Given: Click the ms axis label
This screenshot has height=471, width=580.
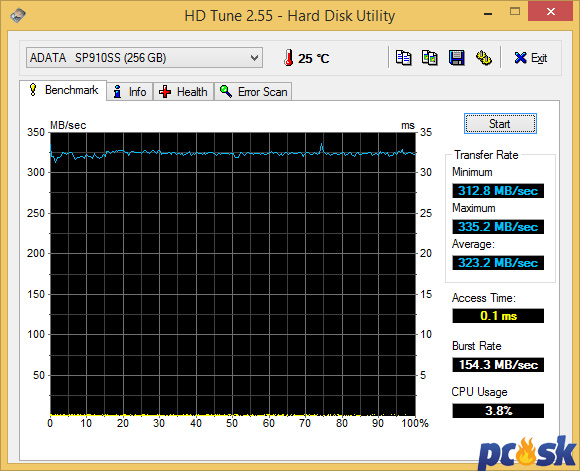Looking at the screenshot, I should (x=408, y=126).
